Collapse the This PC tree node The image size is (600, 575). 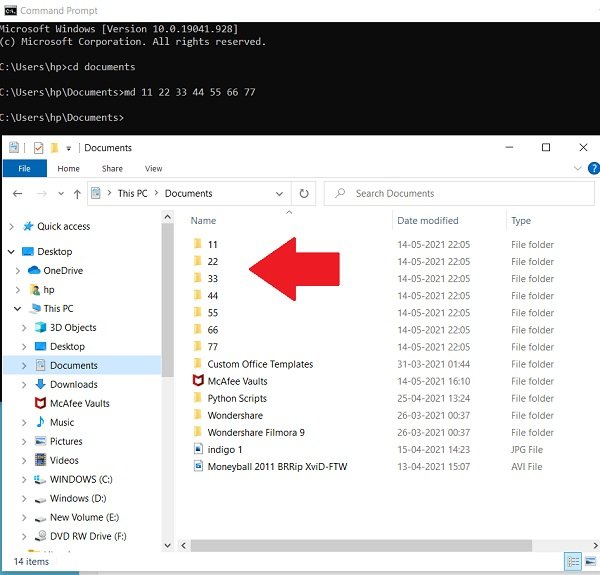point(17,308)
